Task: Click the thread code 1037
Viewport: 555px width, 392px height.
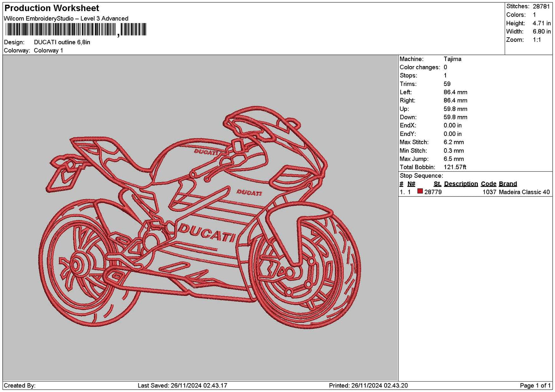Action: click(x=489, y=192)
